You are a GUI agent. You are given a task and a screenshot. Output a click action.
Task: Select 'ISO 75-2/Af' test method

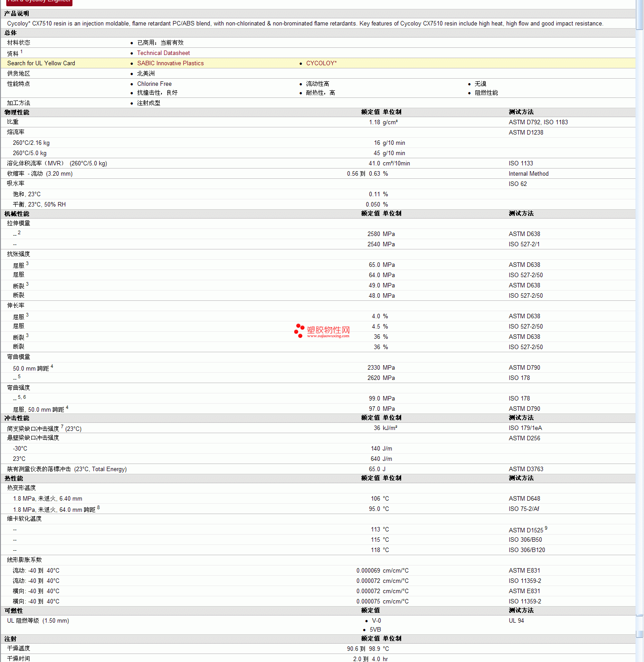coord(524,509)
